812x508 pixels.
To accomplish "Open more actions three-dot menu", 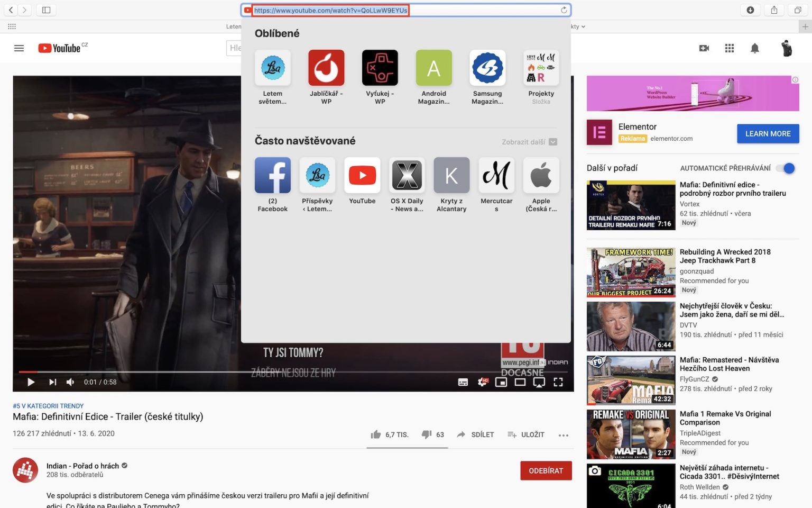I will [x=564, y=435].
